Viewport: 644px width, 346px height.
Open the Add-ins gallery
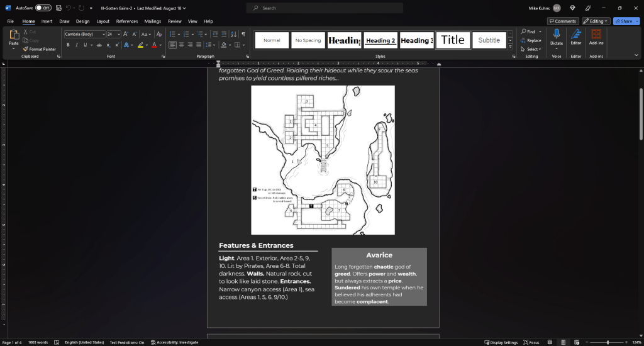[596, 37]
